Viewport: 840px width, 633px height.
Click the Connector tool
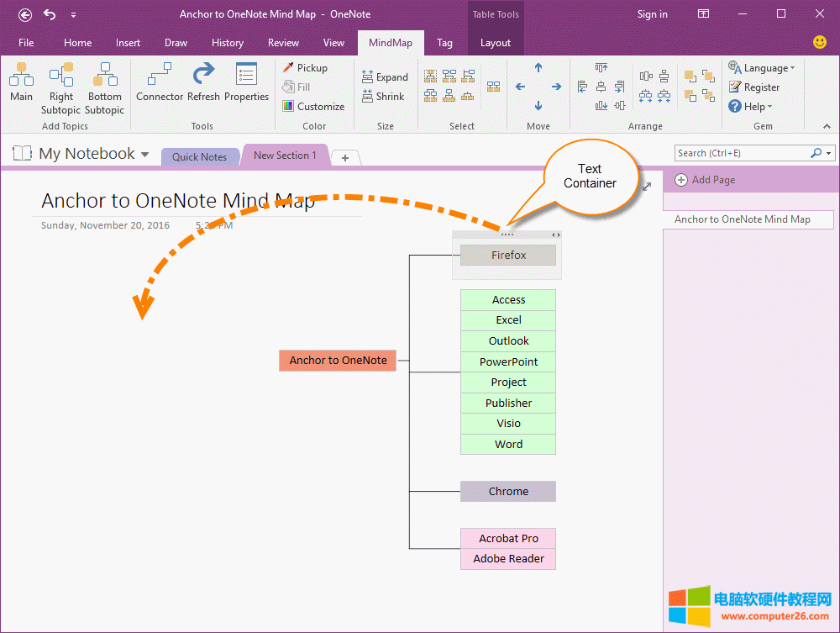160,84
